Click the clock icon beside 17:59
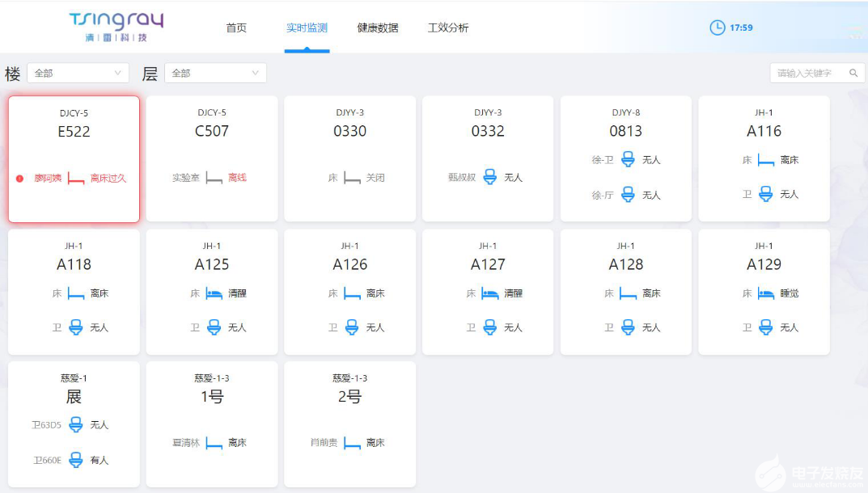The height and width of the screenshot is (493, 868). pos(718,27)
